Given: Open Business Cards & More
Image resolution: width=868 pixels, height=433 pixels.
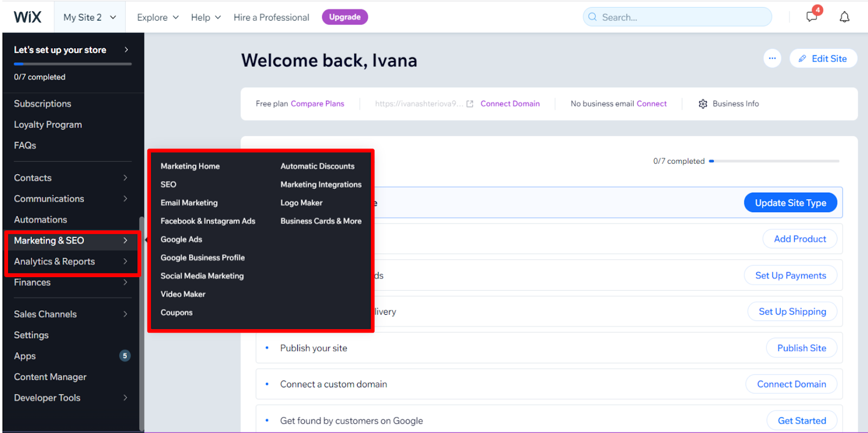Looking at the screenshot, I should click(x=321, y=221).
